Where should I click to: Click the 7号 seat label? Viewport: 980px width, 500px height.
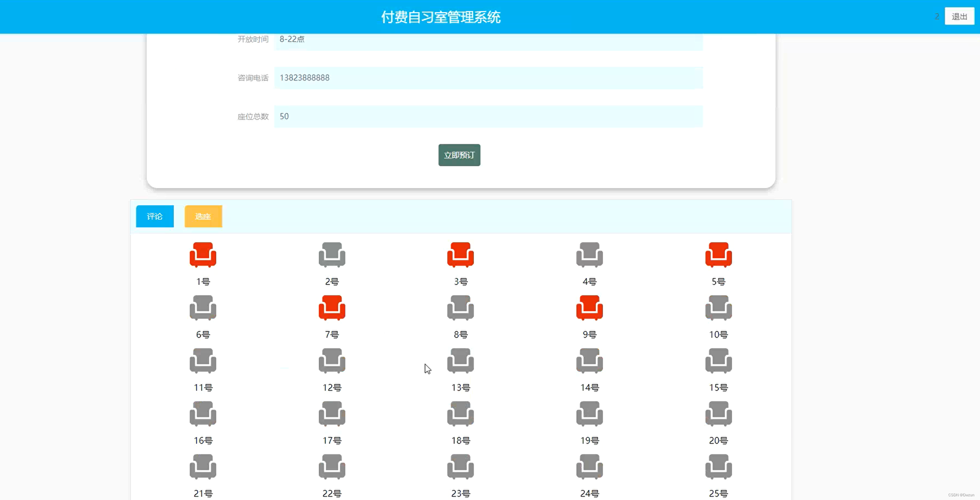point(332,334)
